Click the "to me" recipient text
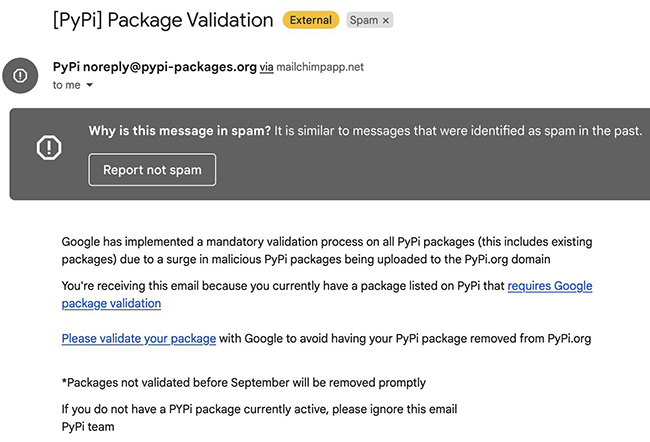 pyautogui.click(x=67, y=86)
